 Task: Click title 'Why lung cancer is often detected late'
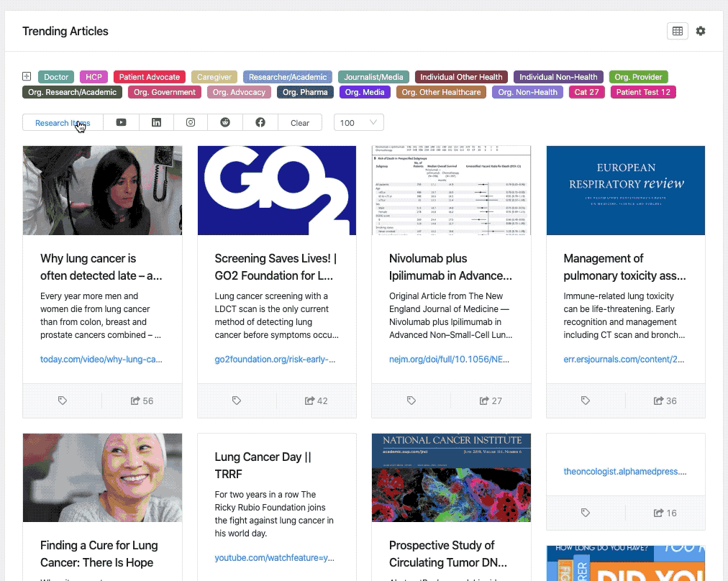(x=101, y=267)
